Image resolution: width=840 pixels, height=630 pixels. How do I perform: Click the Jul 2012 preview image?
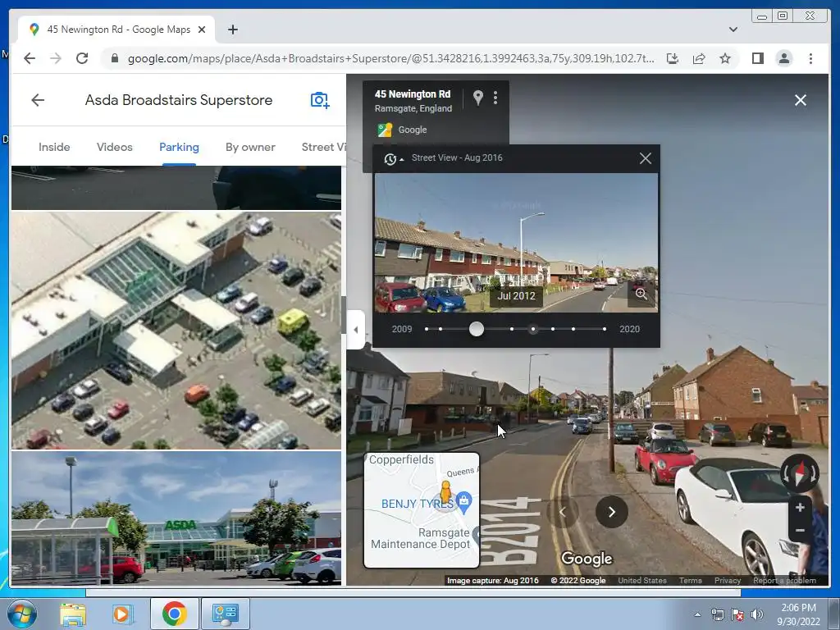(x=516, y=243)
